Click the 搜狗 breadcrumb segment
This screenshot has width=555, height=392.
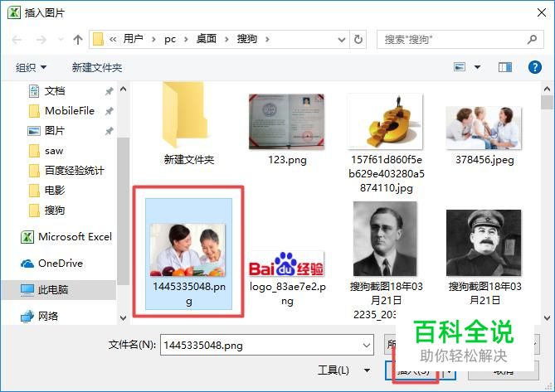pos(246,38)
